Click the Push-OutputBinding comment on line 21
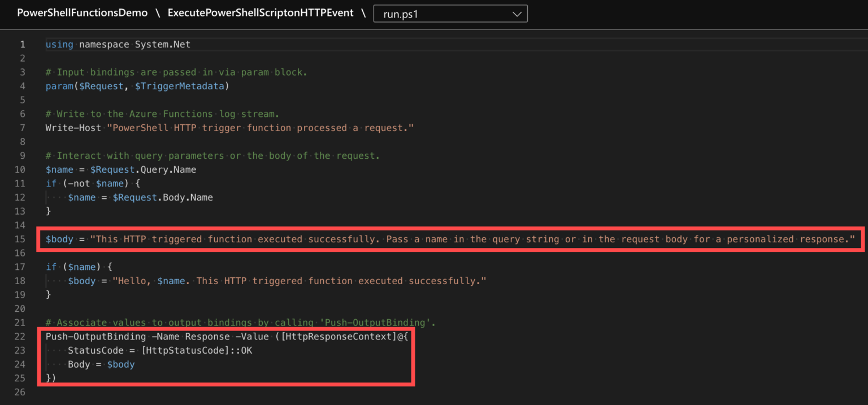 pyautogui.click(x=241, y=323)
